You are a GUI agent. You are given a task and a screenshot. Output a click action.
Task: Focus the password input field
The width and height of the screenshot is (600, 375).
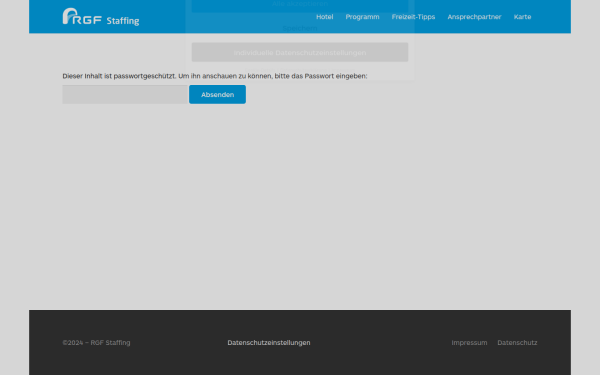pos(125,95)
